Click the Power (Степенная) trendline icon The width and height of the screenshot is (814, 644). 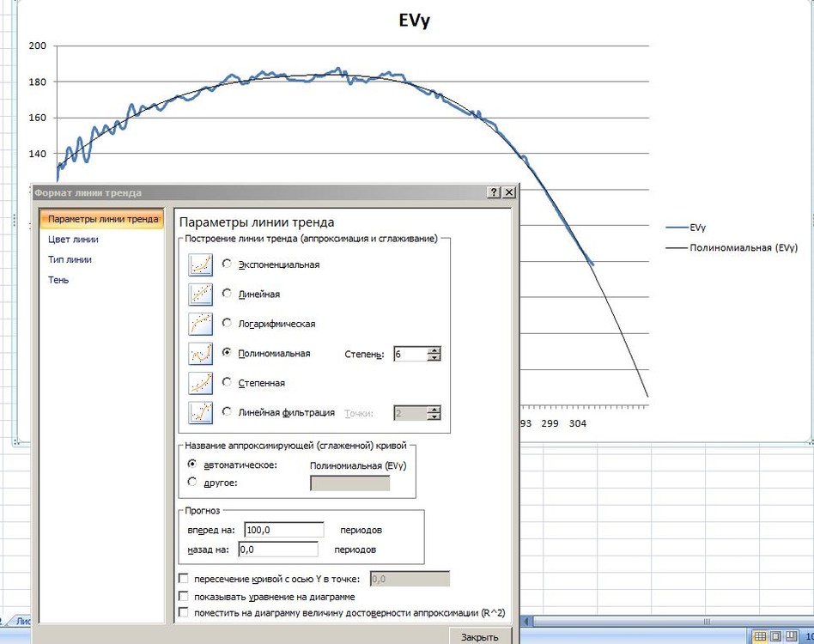click(200, 383)
